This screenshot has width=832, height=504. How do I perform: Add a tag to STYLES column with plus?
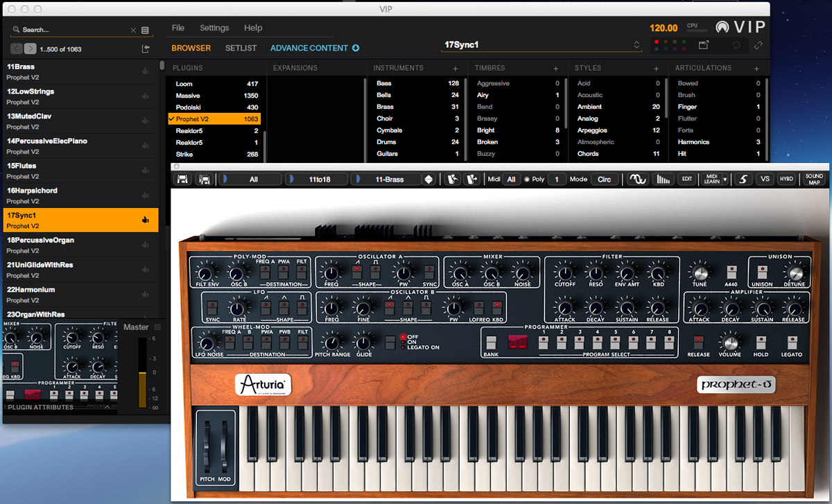click(x=656, y=69)
